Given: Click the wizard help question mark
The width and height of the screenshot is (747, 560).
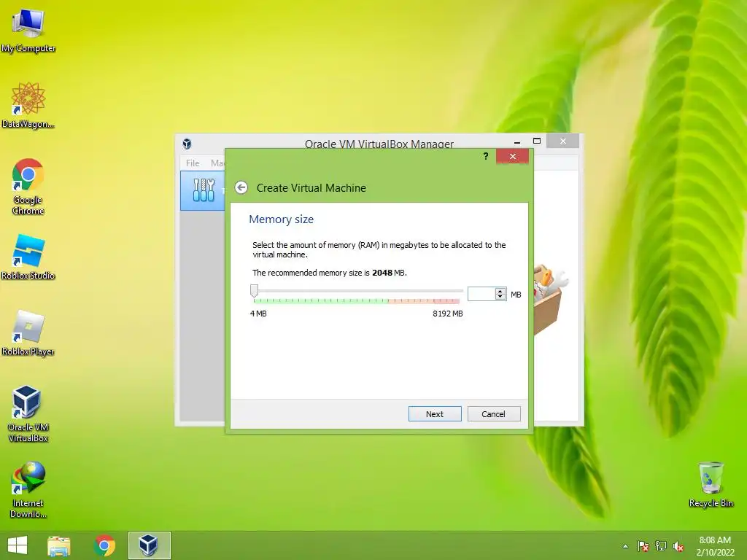Looking at the screenshot, I should tap(485, 156).
